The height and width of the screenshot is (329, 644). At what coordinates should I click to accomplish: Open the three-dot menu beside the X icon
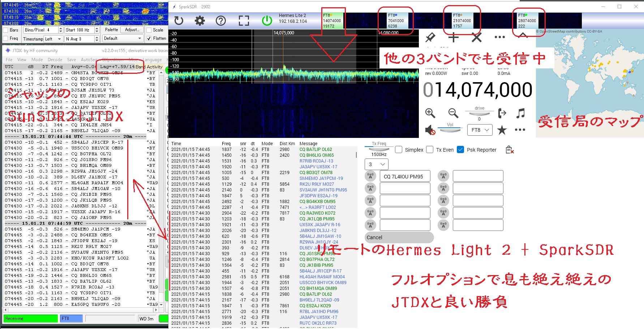pyautogui.click(x=499, y=37)
